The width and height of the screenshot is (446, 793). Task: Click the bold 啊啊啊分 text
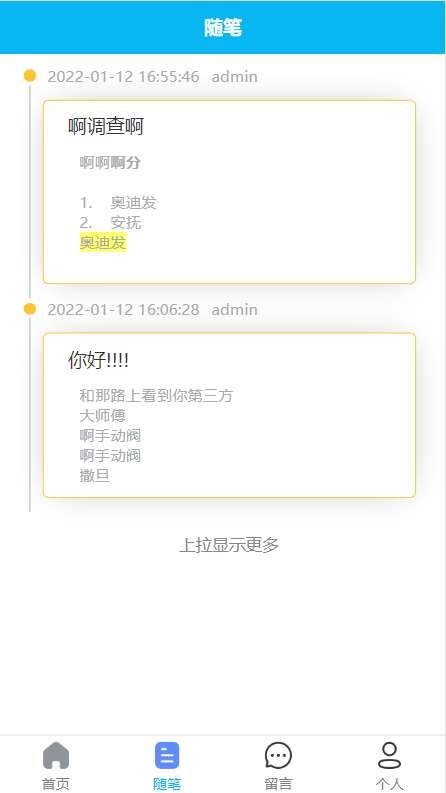coord(110,163)
